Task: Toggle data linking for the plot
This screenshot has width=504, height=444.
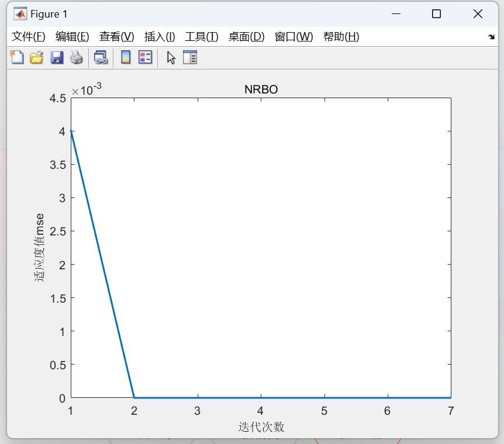Action: pos(100,57)
